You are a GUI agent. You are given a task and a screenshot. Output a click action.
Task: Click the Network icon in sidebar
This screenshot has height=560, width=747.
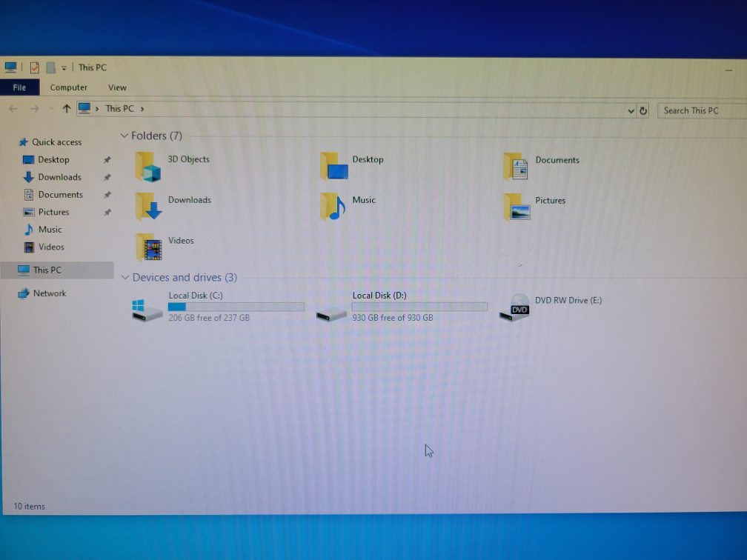pos(24,293)
